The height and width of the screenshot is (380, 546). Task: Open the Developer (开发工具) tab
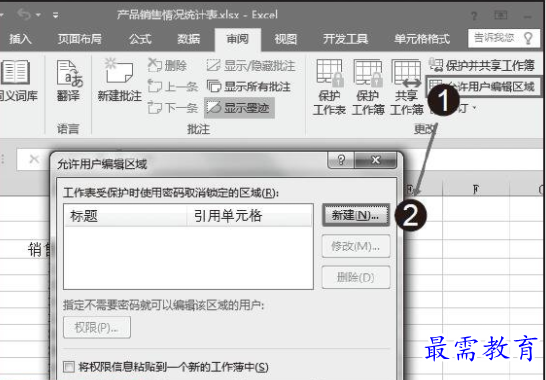pyautogui.click(x=345, y=39)
